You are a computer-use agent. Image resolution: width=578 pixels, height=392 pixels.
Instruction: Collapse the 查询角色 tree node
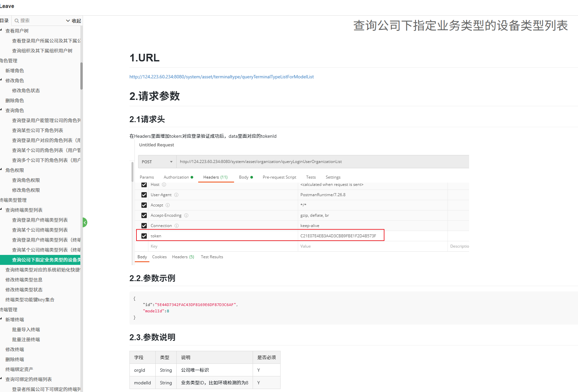tap(1, 110)
